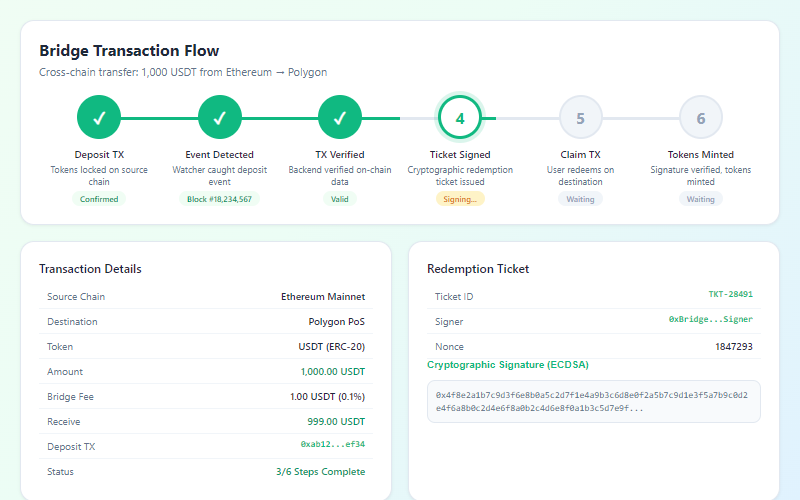Click the Deposit TX checkmark step circle
The height and width of the screenshot is (500, 800).
(99, 117)
